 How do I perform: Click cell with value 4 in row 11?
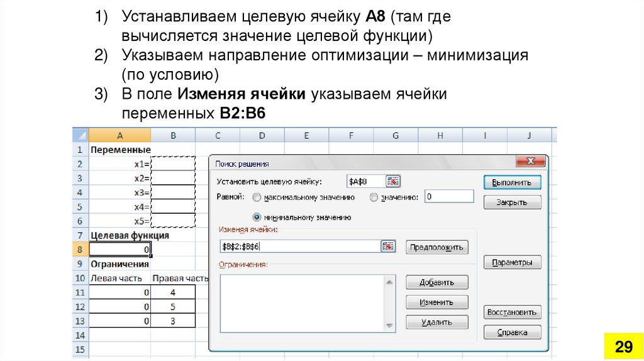(173, 292)
